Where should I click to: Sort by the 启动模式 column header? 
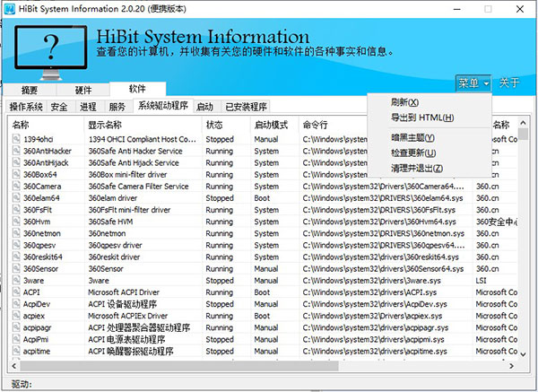pyautogui.click(x=274, y=125)
